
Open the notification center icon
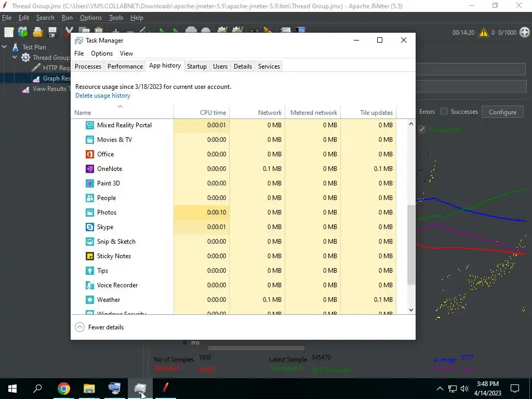[515, 389]
